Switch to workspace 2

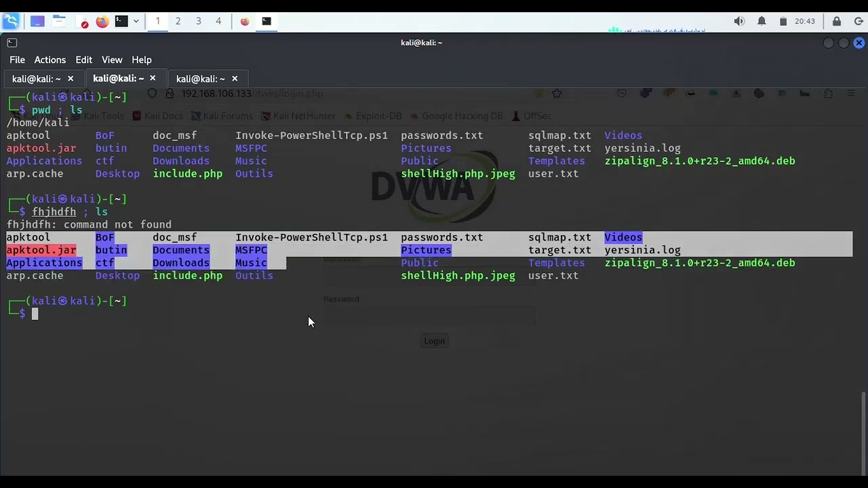(x=178, y=21)
